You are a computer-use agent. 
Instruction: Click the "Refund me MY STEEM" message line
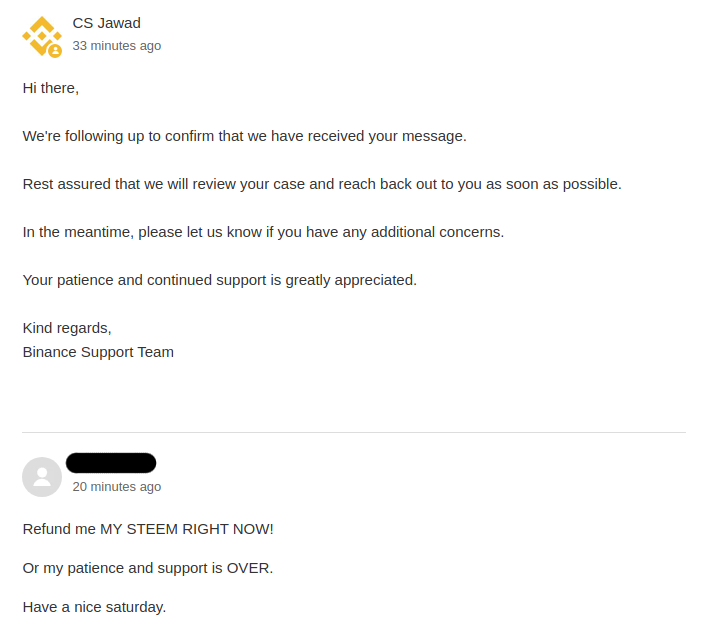pos(148,529)
